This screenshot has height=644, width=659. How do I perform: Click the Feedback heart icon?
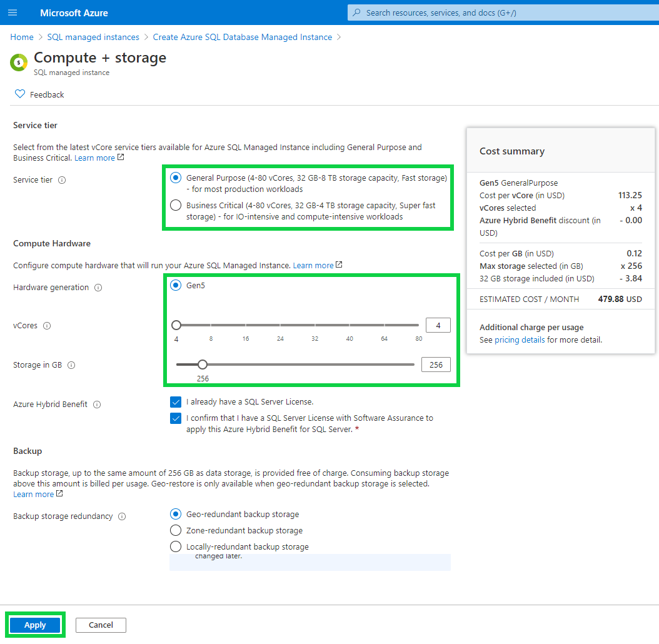point(20,94)
